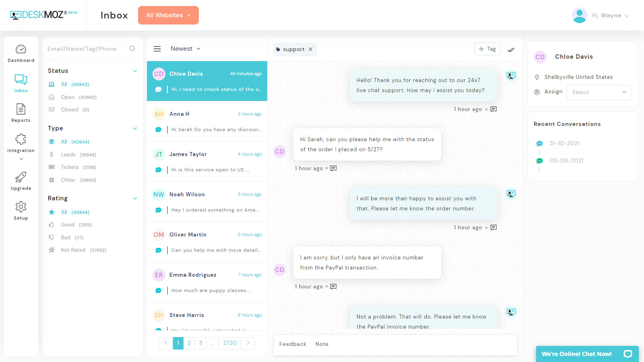Open Emma Rodriguez conversation
The height and width of the screenshot is (362, 644).
(x=207, y=282)
